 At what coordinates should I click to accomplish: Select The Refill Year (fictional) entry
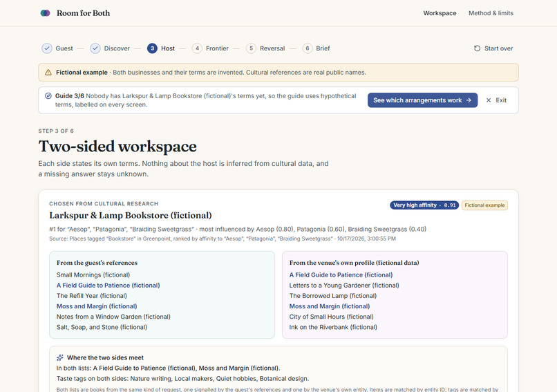[x=92, y=296]
